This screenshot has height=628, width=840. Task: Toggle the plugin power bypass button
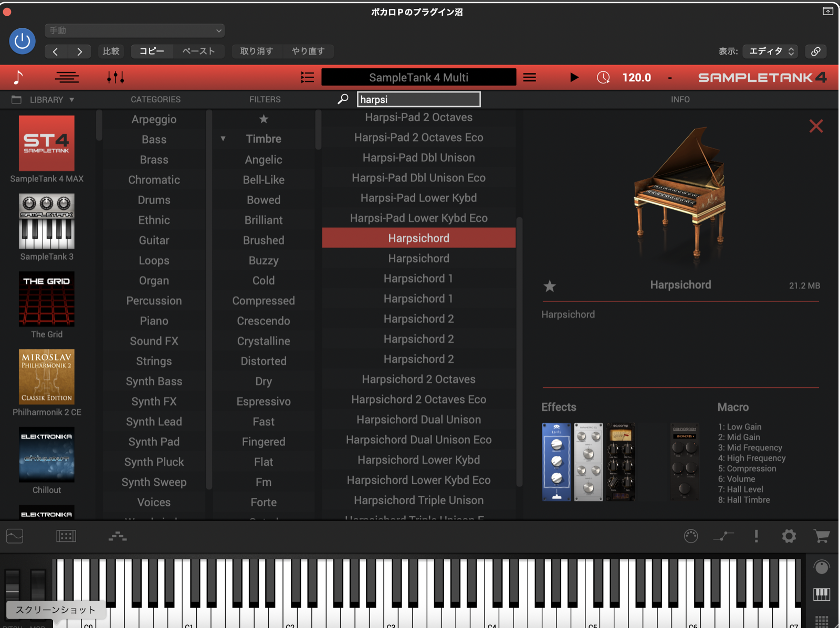22,41
